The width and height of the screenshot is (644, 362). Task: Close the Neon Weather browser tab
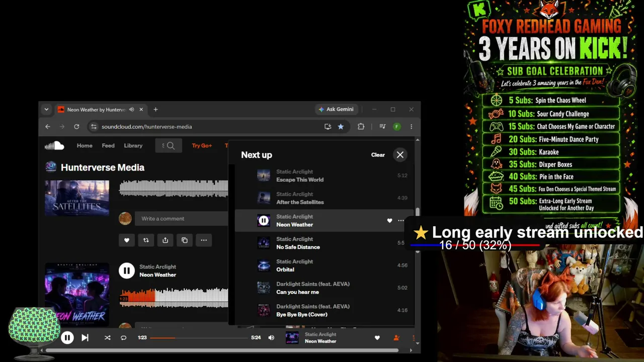coord(141,110)
